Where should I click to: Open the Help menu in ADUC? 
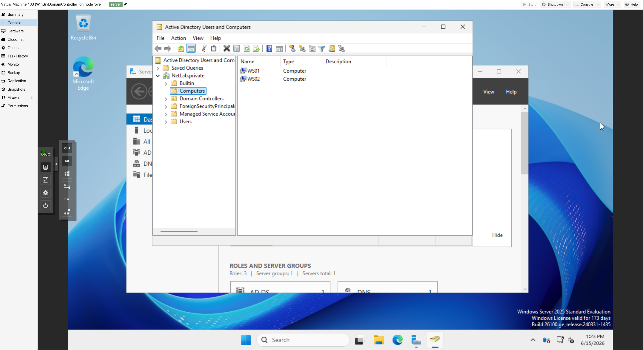[x=216, y=38]
